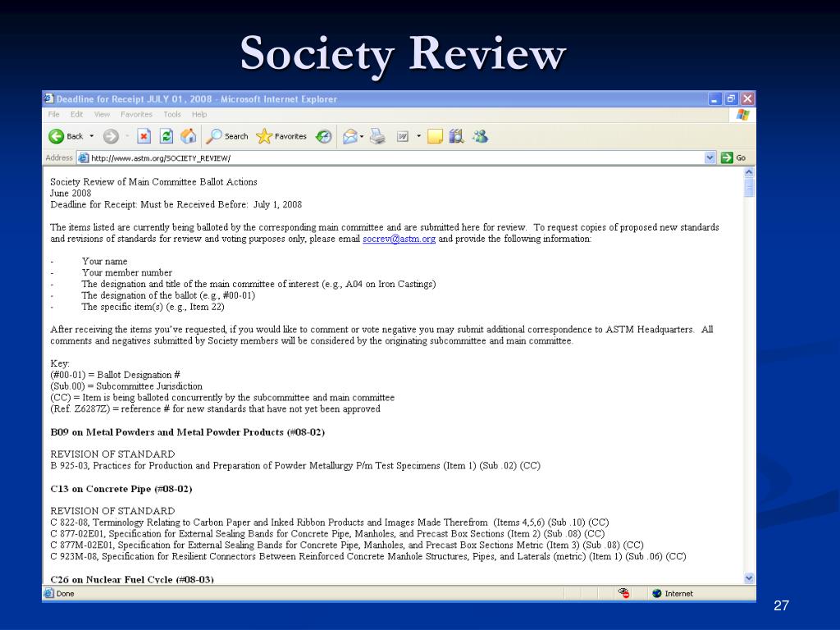Open the Back button history dropdown arrow
This screenshot has height=630, width=840.
[92, 137]
